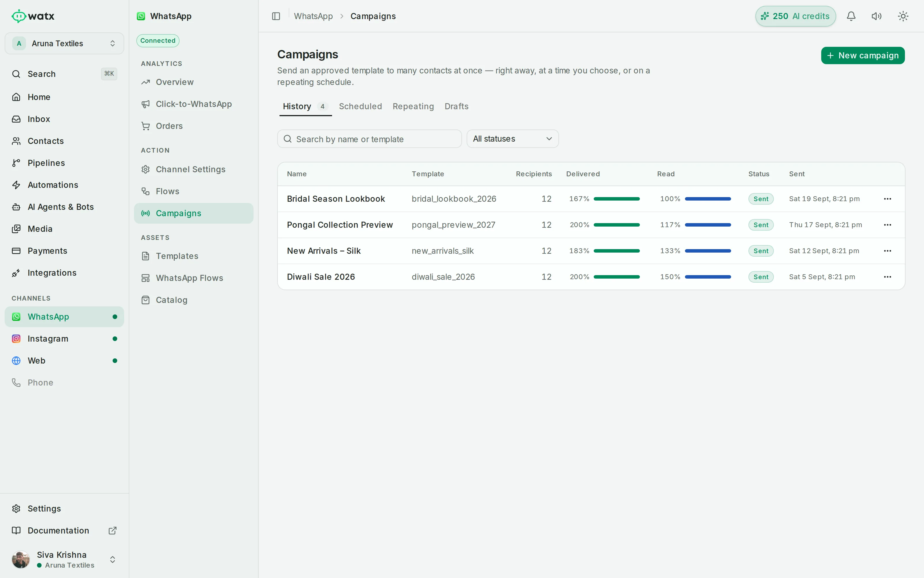924x578 pixels.
Task: Click New Arrivals – Silk read progress bar
Action: (707, 251)
